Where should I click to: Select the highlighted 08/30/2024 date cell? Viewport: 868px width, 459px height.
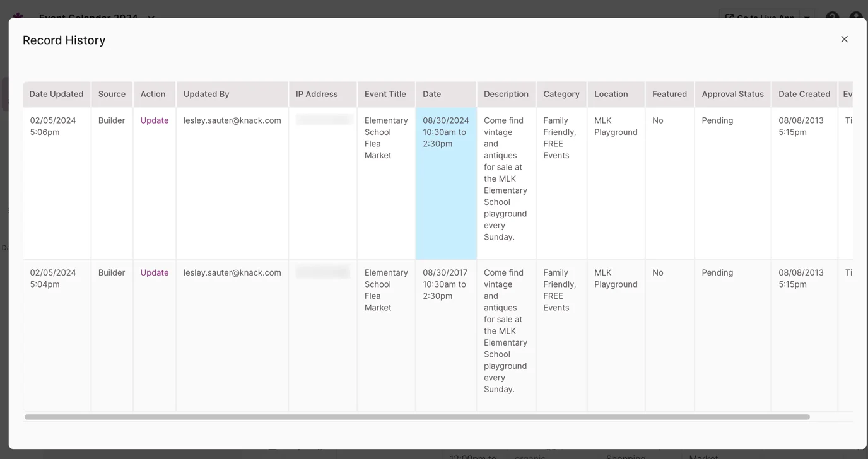coord(446,183)
